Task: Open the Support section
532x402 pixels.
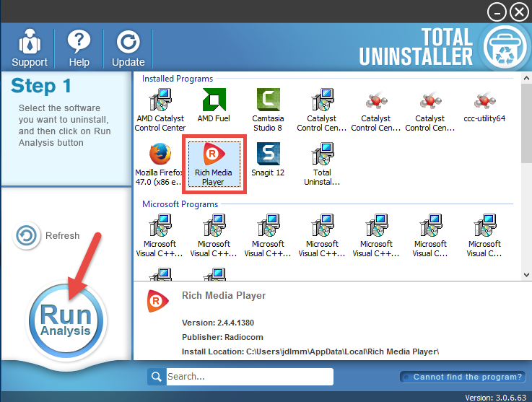Action: (x=30, y=48)
